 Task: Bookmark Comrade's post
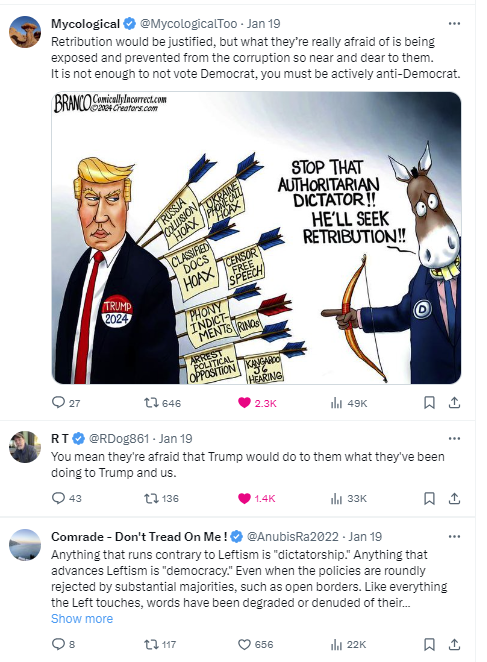[x=429, y=644]
